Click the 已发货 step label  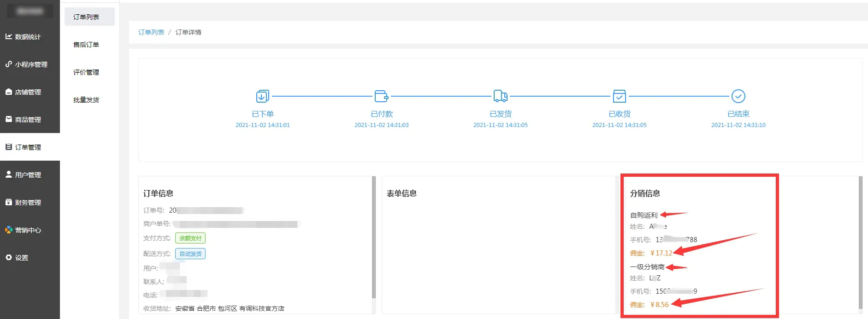500,114
